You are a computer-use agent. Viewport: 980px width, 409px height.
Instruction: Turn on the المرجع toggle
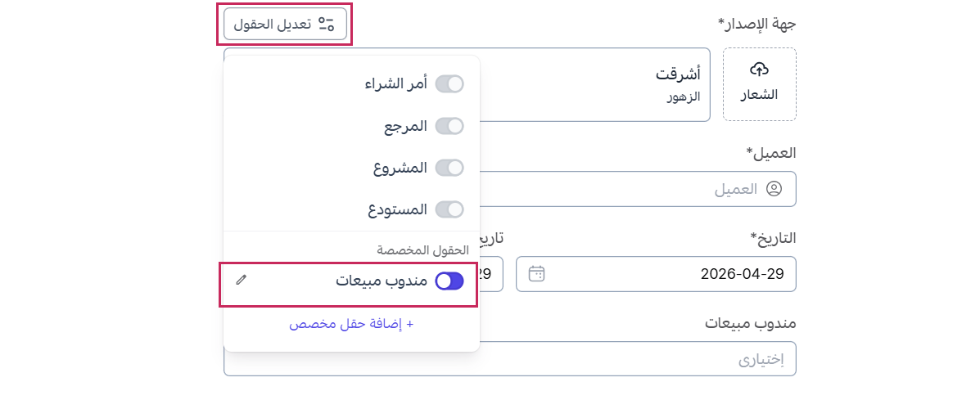click(449, 126)
